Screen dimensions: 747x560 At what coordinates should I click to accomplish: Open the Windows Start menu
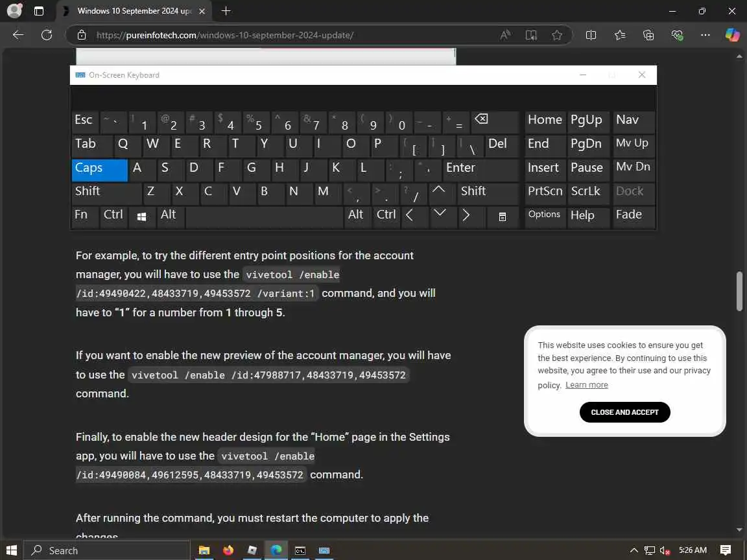coord(12,550)
